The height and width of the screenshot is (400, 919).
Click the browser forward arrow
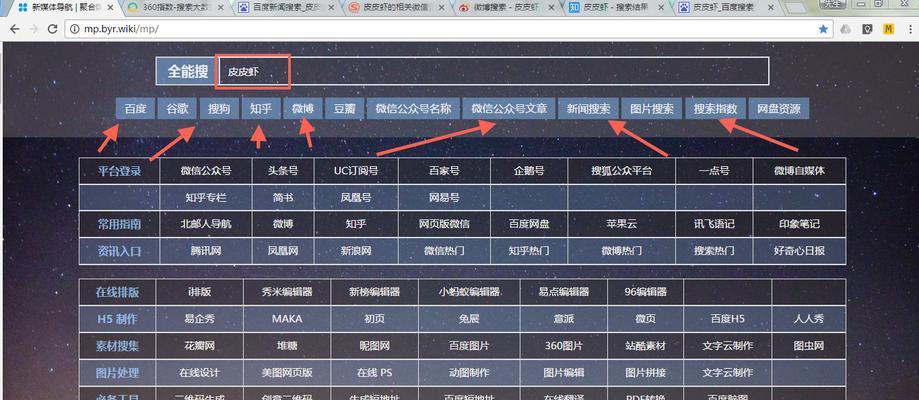(33, 29)
